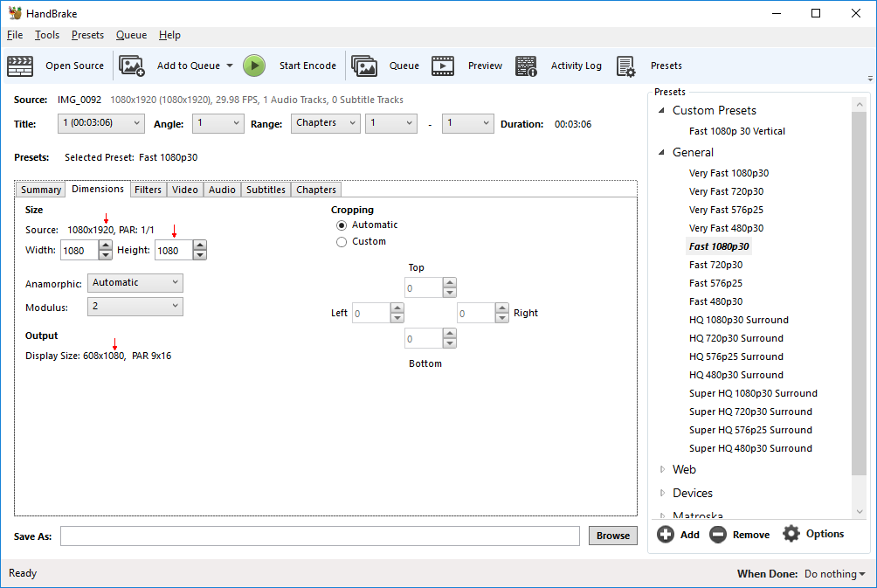Click the Open Source toolbar icon

point(20,66)
